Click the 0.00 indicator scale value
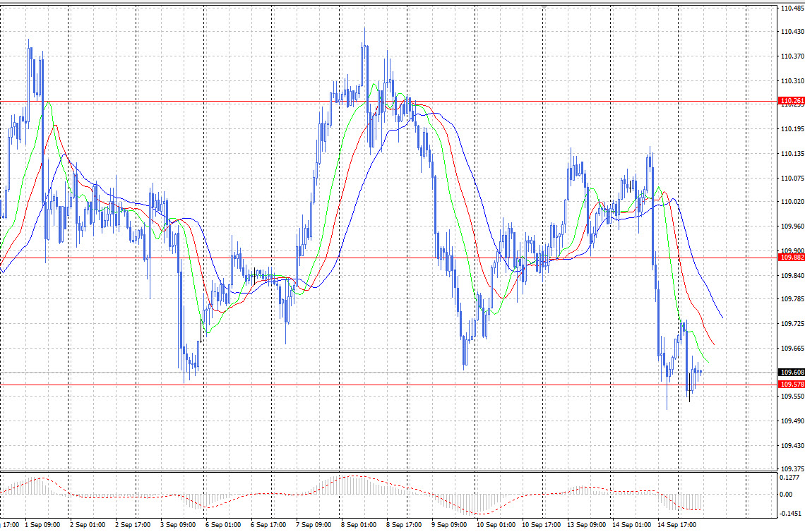 [785, 495]
